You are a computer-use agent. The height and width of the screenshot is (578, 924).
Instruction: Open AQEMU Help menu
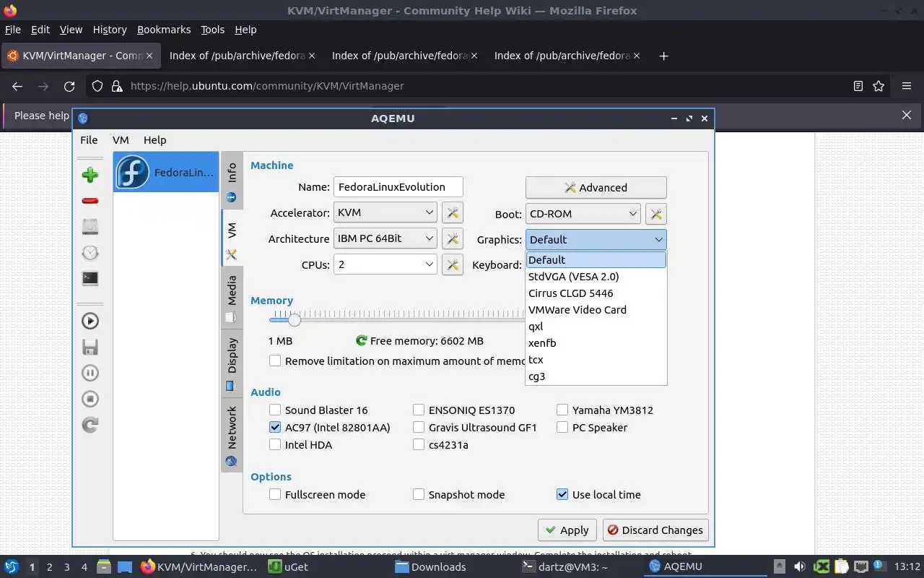click(x=154, y=140)
